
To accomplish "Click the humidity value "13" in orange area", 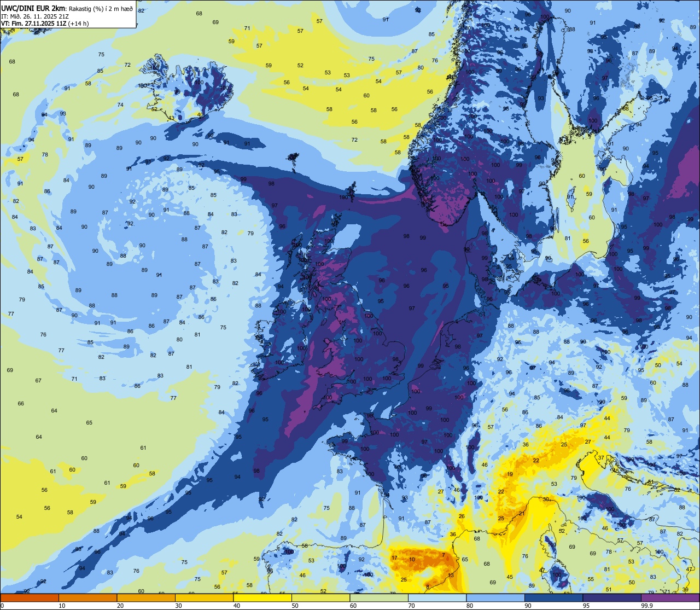I will [451, 575].
